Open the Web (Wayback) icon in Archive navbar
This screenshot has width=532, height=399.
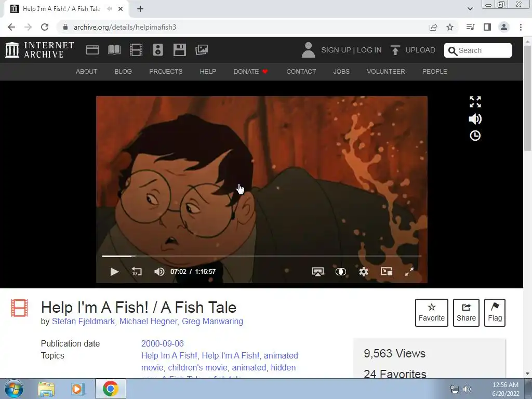(92, 50)
